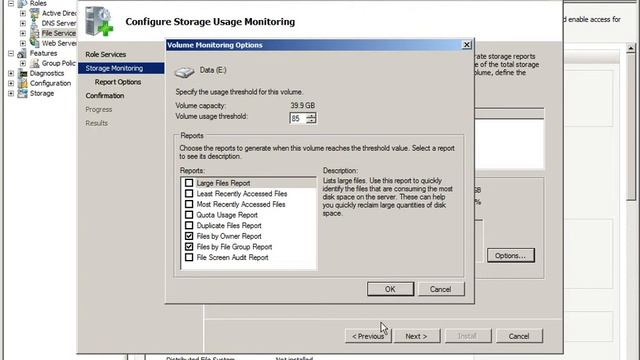Tick the Duplicate Files Report checkbox
640x360 pixels.
coord(189,225)
